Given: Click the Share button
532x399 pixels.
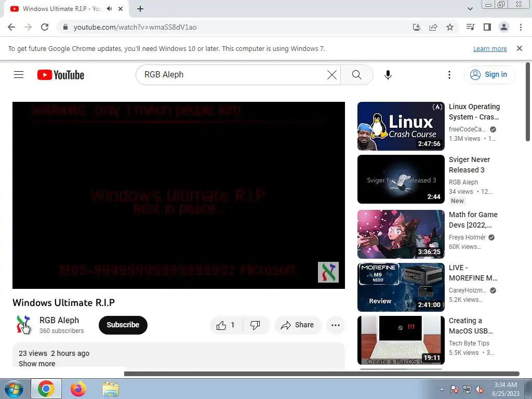Looking at the screenshot, I should [297, 325].
